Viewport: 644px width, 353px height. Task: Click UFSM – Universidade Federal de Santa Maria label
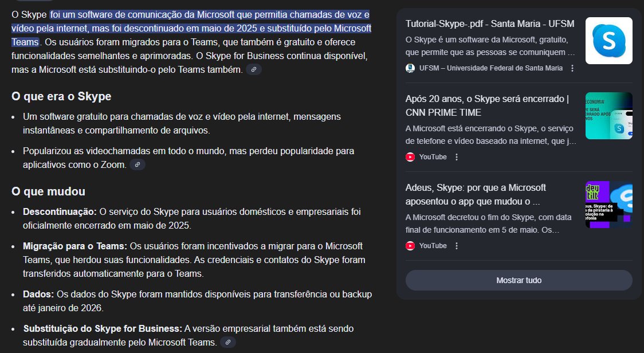pyautogui.click(x=491, y=68)
